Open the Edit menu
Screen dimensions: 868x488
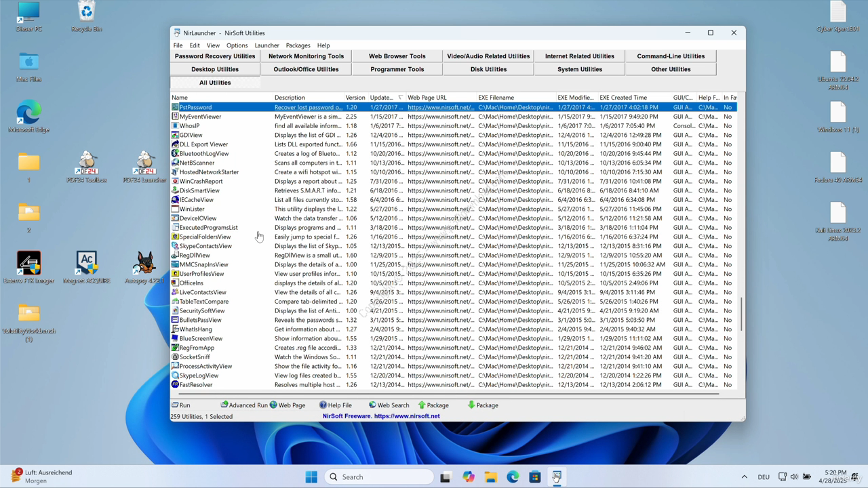click(195, 45)
